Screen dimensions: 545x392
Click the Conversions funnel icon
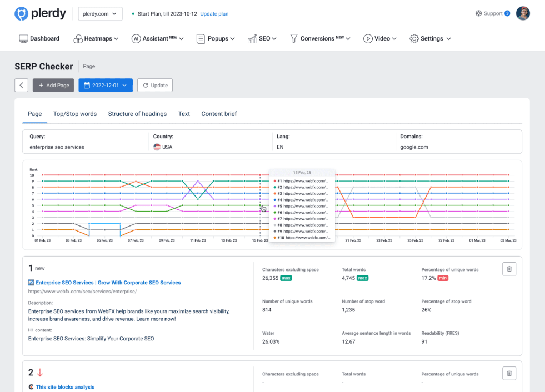click(x=294, y=39)
